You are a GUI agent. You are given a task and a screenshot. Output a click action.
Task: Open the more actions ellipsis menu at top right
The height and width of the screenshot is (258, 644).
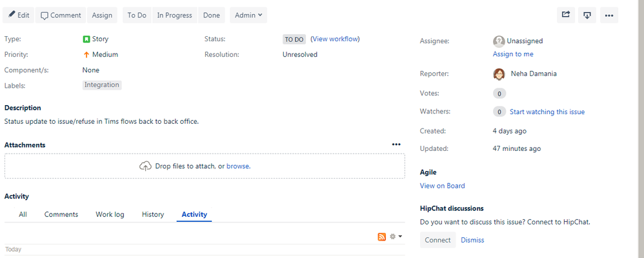609,15
